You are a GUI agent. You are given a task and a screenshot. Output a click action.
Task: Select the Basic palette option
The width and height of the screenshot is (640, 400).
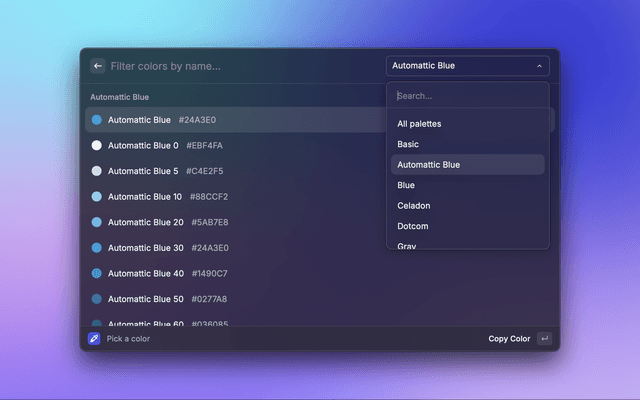point(408,144)
